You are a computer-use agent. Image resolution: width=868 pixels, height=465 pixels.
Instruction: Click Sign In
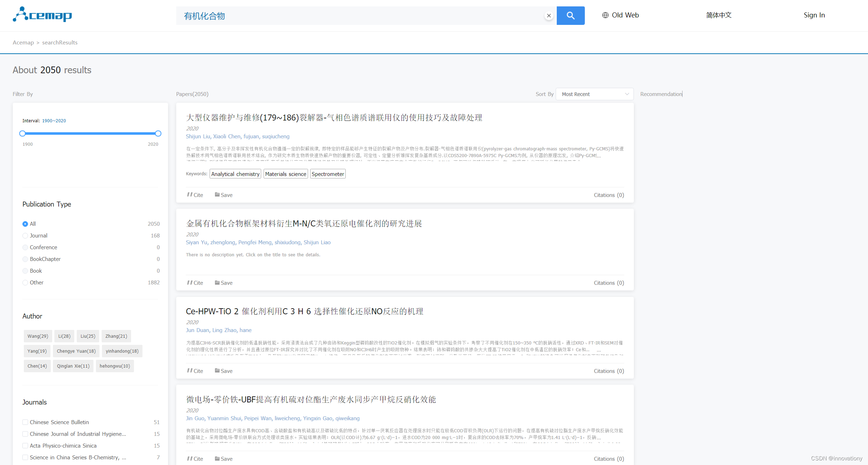(x=814, y=15)
